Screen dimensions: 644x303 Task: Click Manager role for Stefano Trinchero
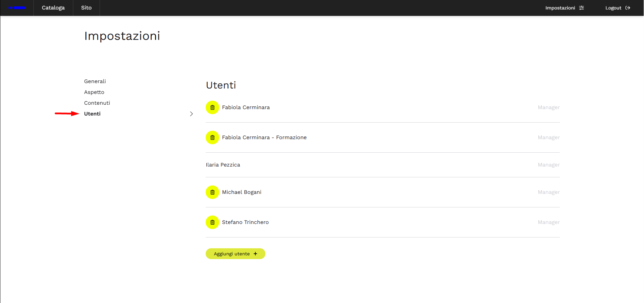coord(548,222)
